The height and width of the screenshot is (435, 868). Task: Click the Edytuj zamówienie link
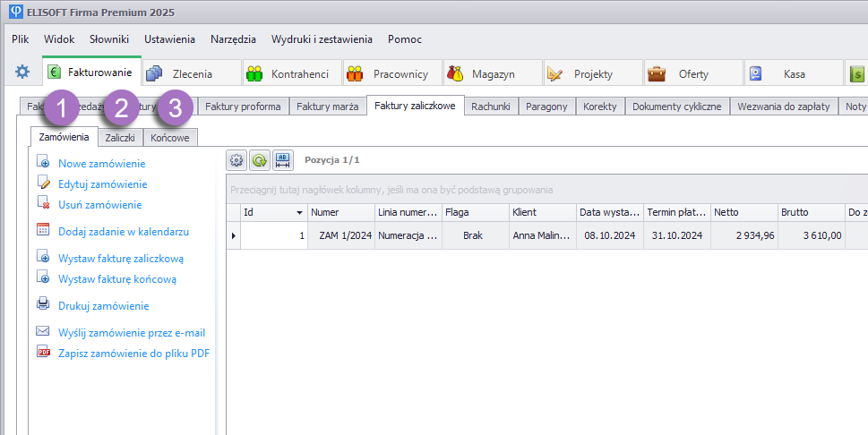pyautogui.click(x=102, y=184)
